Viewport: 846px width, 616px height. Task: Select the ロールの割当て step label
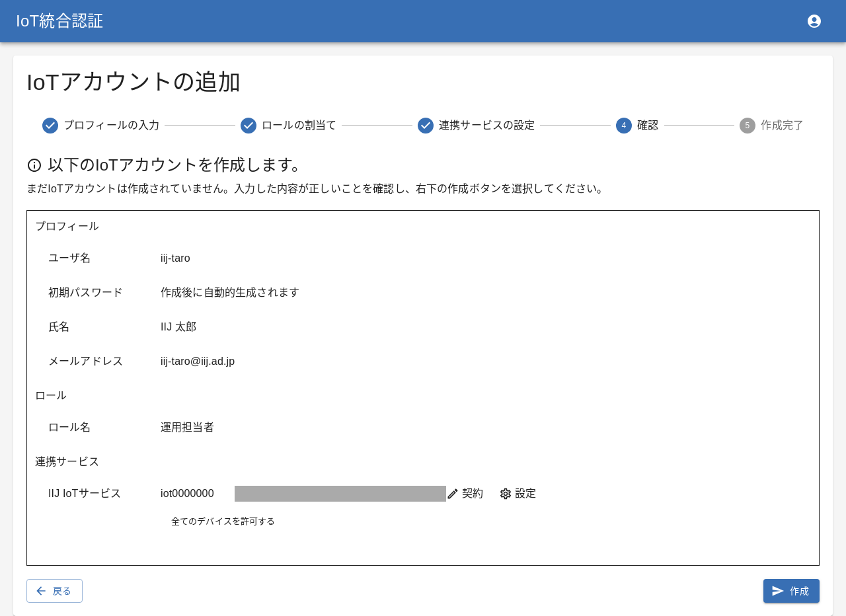pyautogui.click(x=299, y=126)
